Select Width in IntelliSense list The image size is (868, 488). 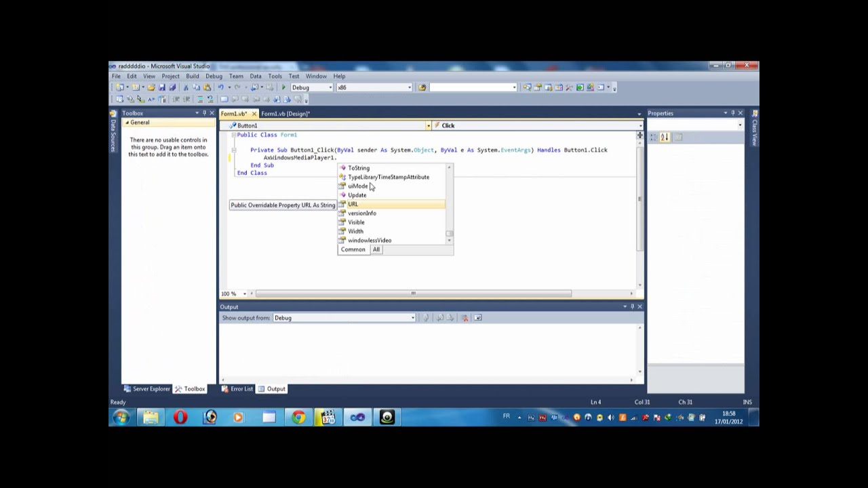[392, 231]
